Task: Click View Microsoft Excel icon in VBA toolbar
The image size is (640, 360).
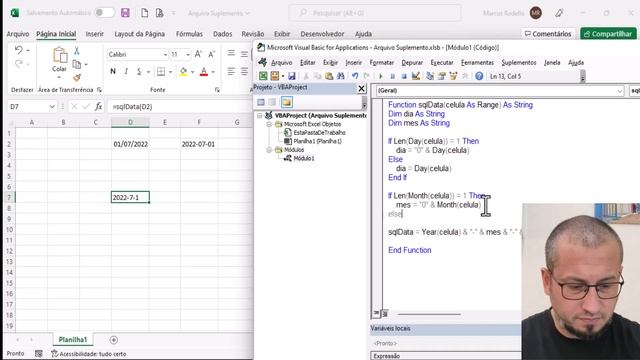Action: pos(263,76)
